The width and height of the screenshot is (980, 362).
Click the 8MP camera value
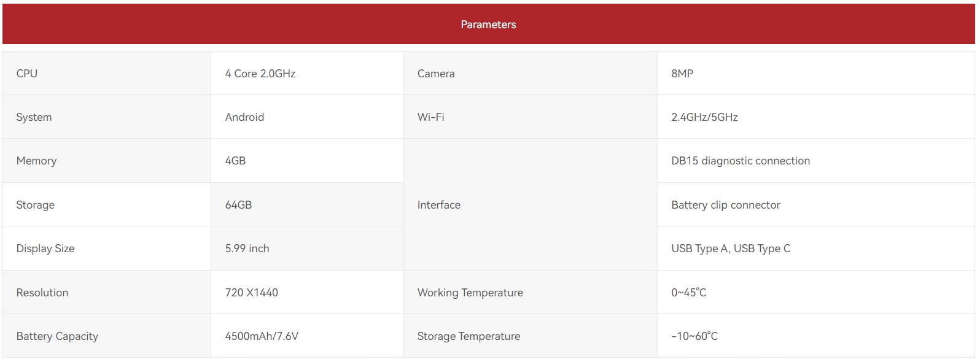click(682, 74)
